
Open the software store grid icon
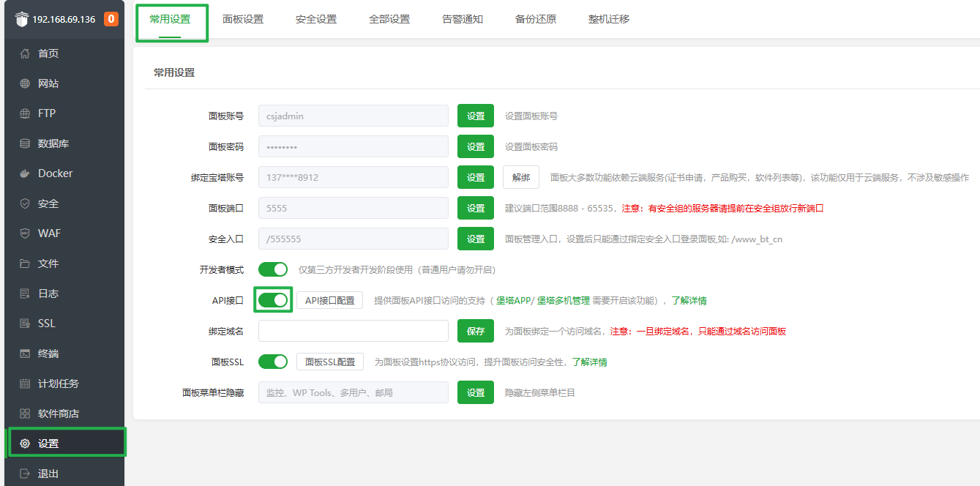click(x=25, y=414)
